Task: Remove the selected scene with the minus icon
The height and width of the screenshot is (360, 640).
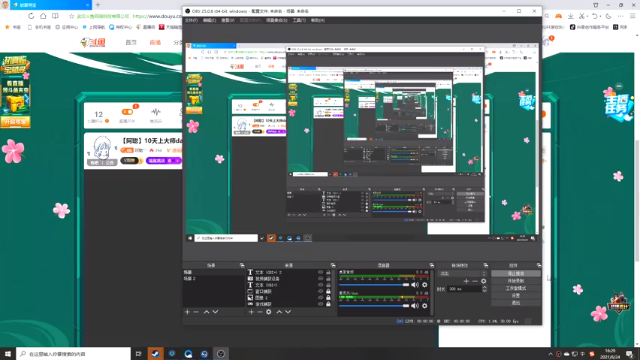Action: 196,312
